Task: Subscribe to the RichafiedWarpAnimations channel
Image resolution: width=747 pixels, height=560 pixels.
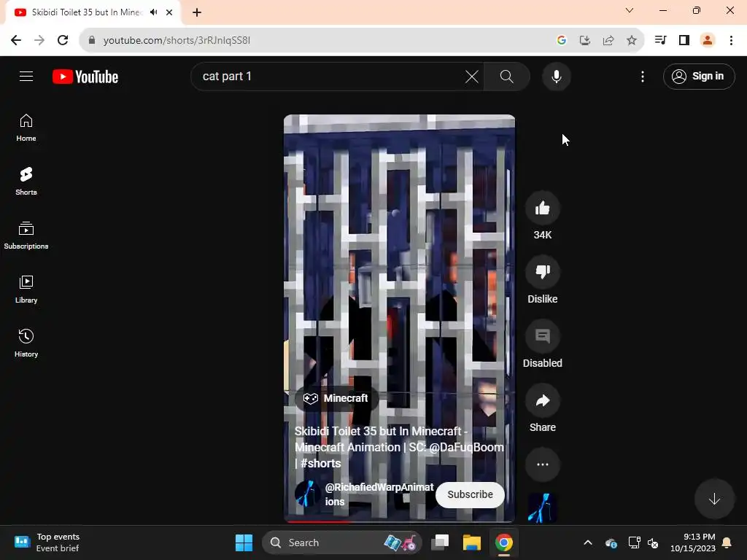Action: pyautogui.click(x=471, y=495)
